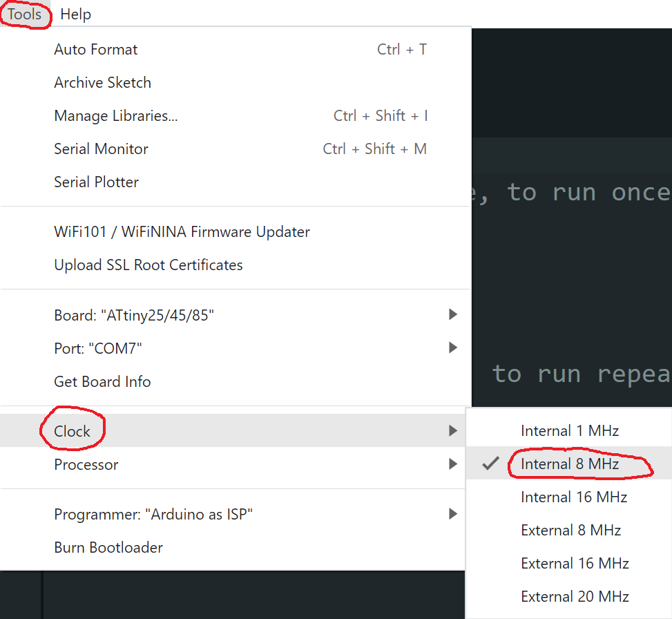This screenshot has height=619, width=672.
Task: Choose Internal 16 MHz clock
Action: [573, 497]
